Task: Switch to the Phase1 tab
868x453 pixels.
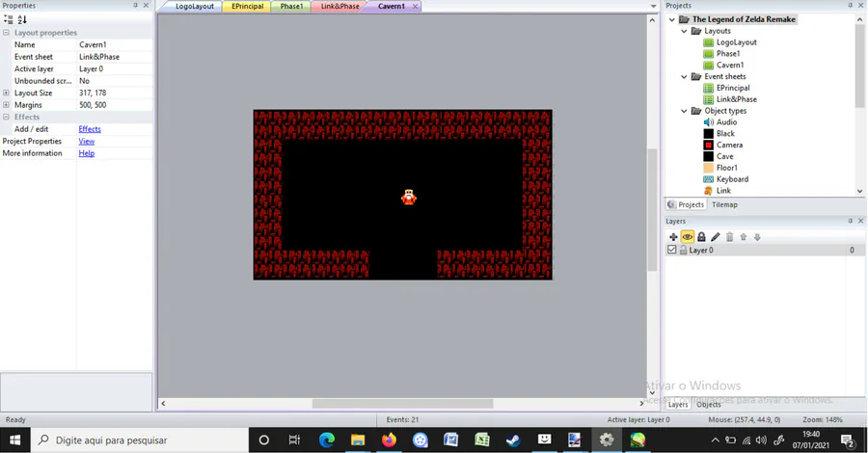Action: click(x=291, y=6)
